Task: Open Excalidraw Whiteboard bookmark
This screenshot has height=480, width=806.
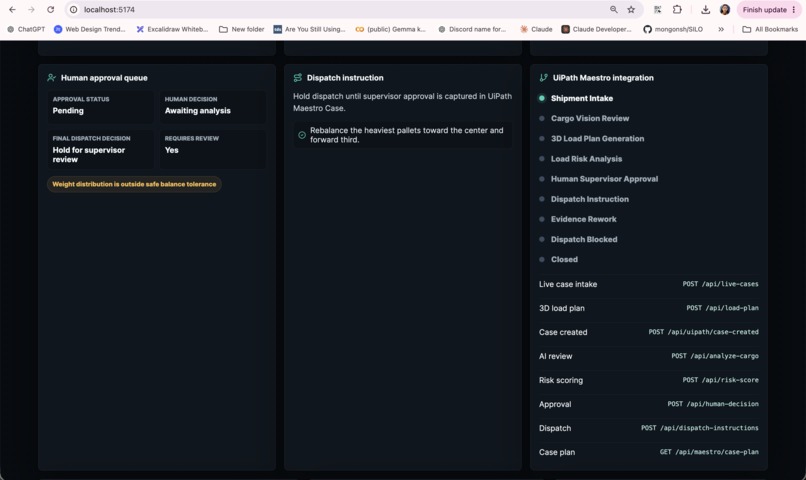Action: click(172, 29)
